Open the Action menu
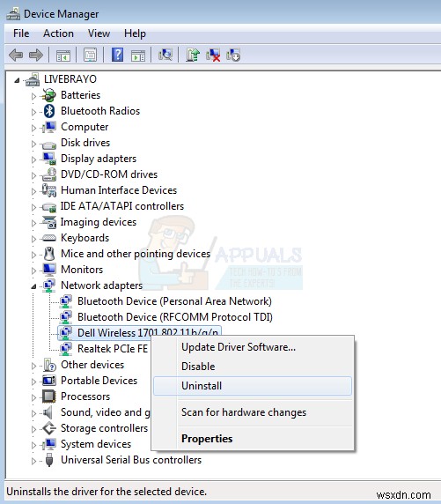The height and width of the screenshot is (504, 441). (x=58, y=33)
